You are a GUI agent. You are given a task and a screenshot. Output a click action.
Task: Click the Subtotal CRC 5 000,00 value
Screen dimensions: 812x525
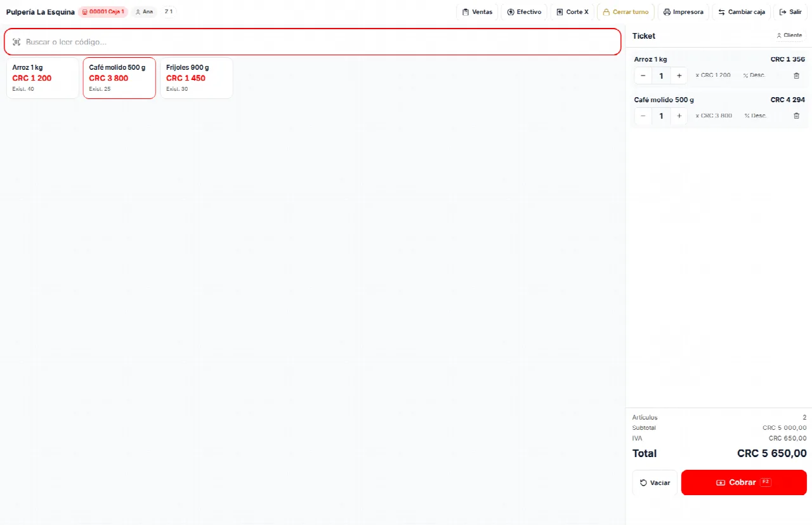click(x=785, y=428)
